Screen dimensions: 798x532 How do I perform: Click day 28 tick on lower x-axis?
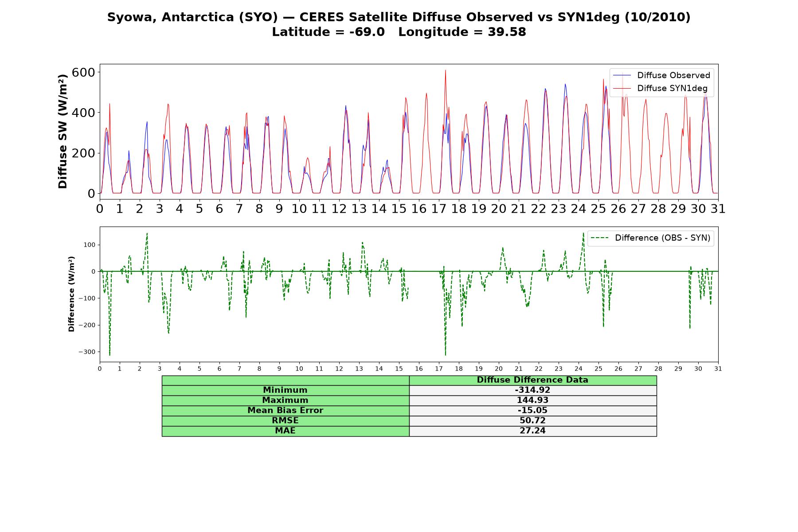click(x=658, y=368)
